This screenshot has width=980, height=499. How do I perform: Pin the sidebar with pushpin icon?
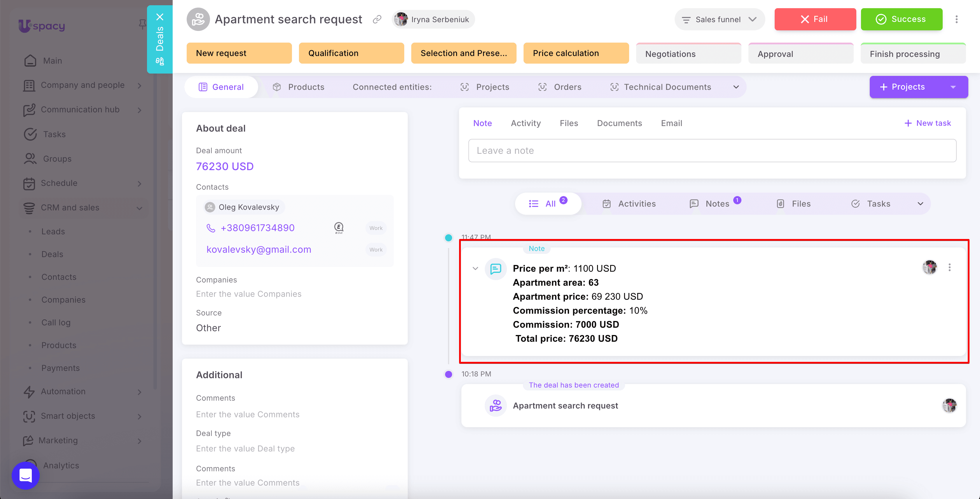coord(142,25)
